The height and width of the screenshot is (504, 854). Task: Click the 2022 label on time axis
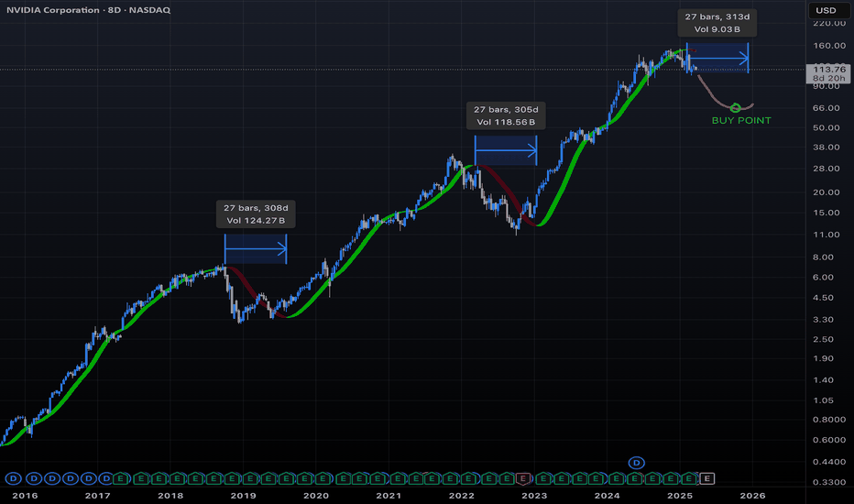point(462,496)
